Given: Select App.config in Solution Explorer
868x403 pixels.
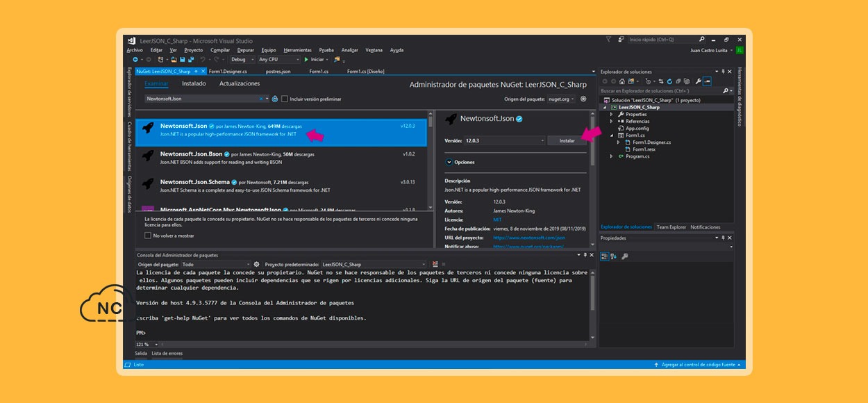Looking at the screenshot, I should pos(637,129).
